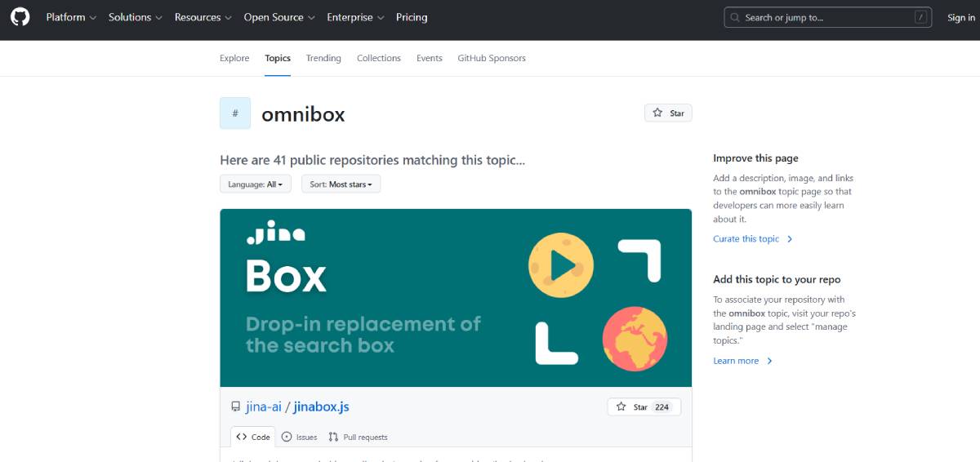Expand the Open Source menu

(x=279, y=17)
